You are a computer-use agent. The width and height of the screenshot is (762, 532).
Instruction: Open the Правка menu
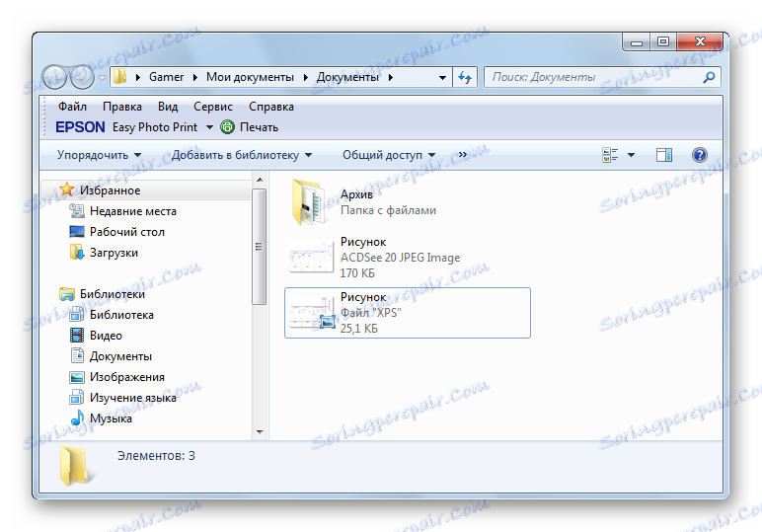122,107
